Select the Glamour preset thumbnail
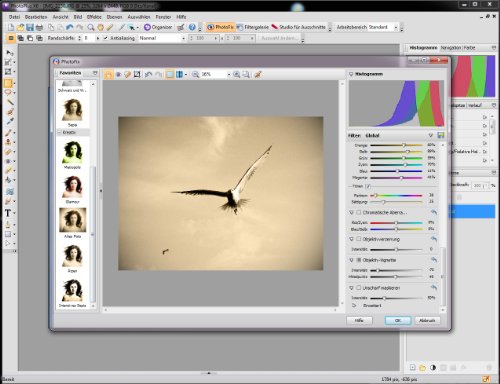 [x=72, y=187]
